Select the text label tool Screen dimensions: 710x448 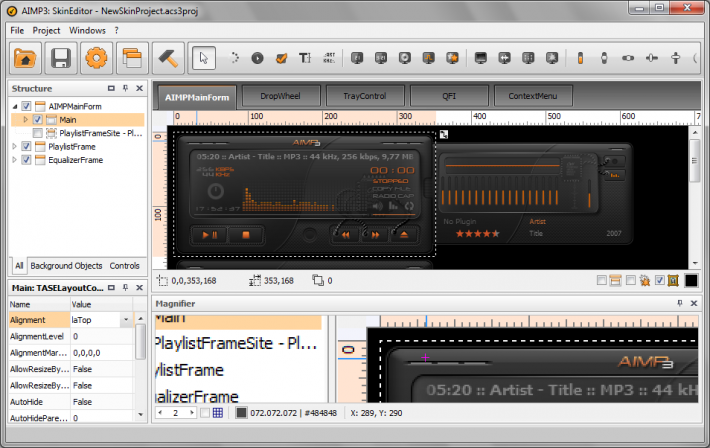[x=305, y=58]
